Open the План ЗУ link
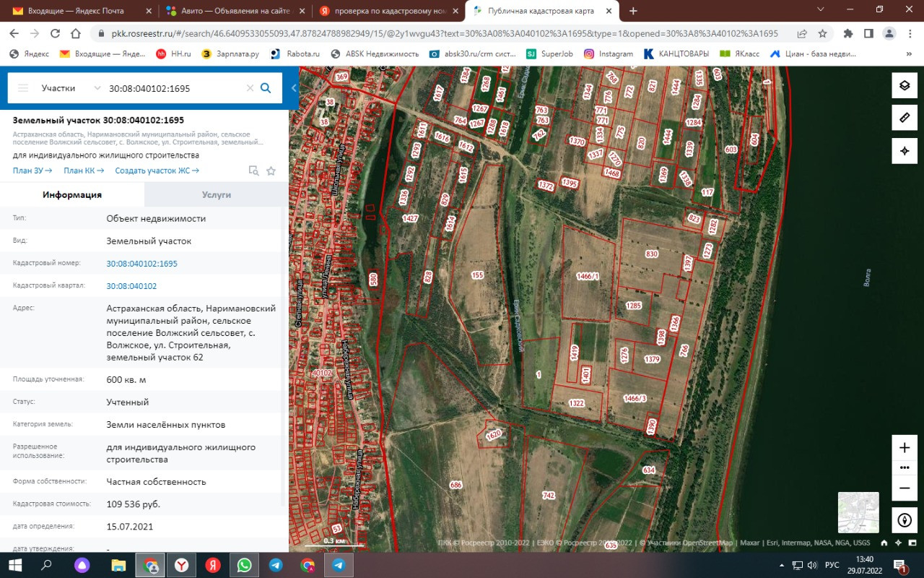The height and width of the screenshot is (578, 924). coord(32,171)
